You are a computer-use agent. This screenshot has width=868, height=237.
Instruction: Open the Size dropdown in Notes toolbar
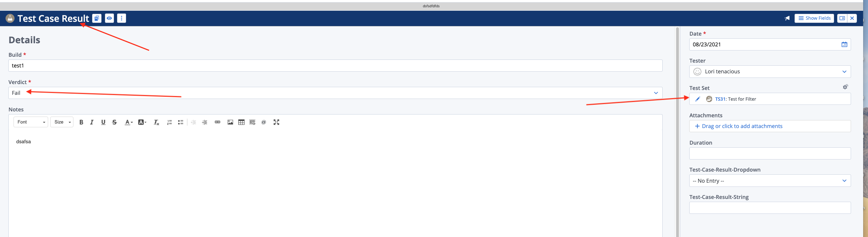click(x=62, y=122)
